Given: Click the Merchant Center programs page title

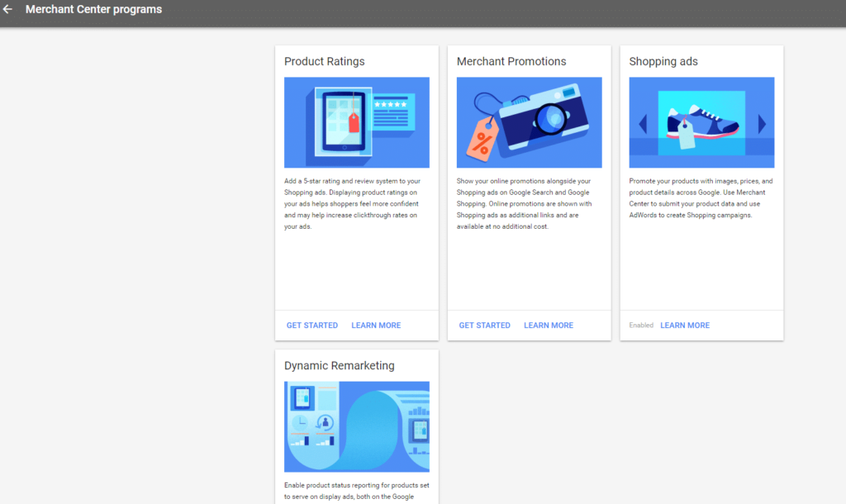Looking at the screenshot, I should (x=93, y=10).
